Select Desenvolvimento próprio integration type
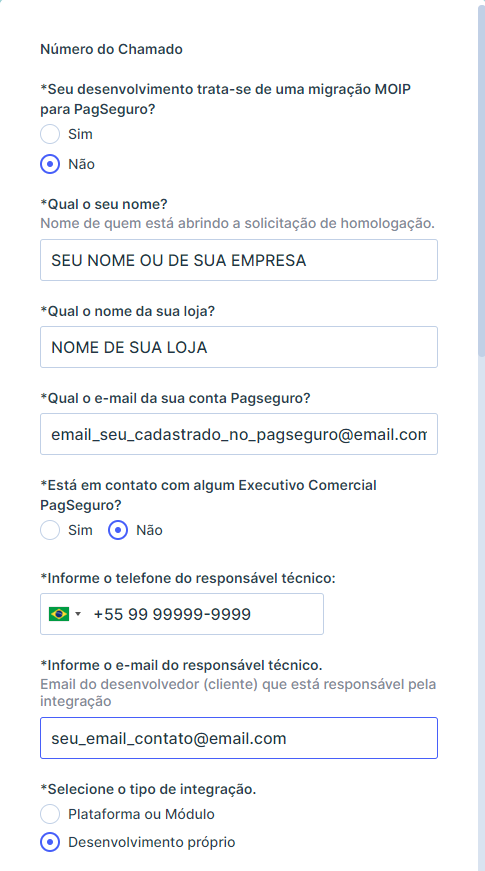The width and height of the screenshot is (485, 871). [50, 843]
